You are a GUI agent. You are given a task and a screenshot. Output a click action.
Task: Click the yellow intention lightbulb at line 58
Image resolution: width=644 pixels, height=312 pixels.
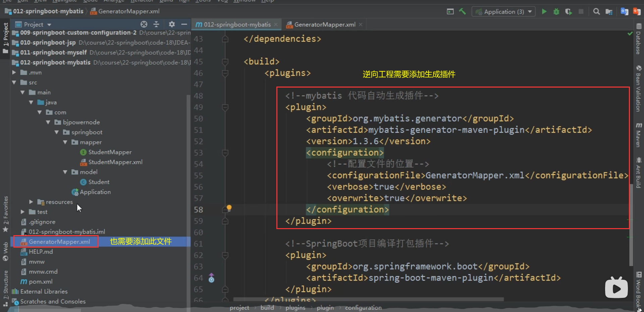(229, 208)
